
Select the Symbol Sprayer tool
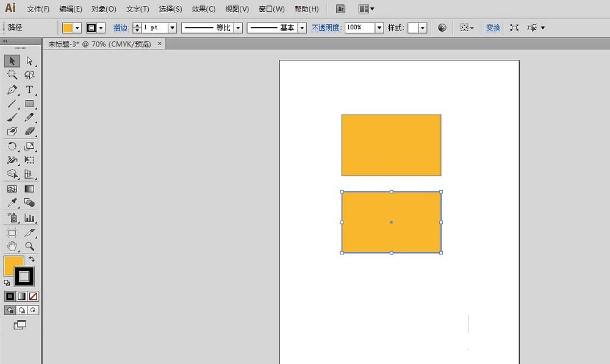tap(12, 218)
